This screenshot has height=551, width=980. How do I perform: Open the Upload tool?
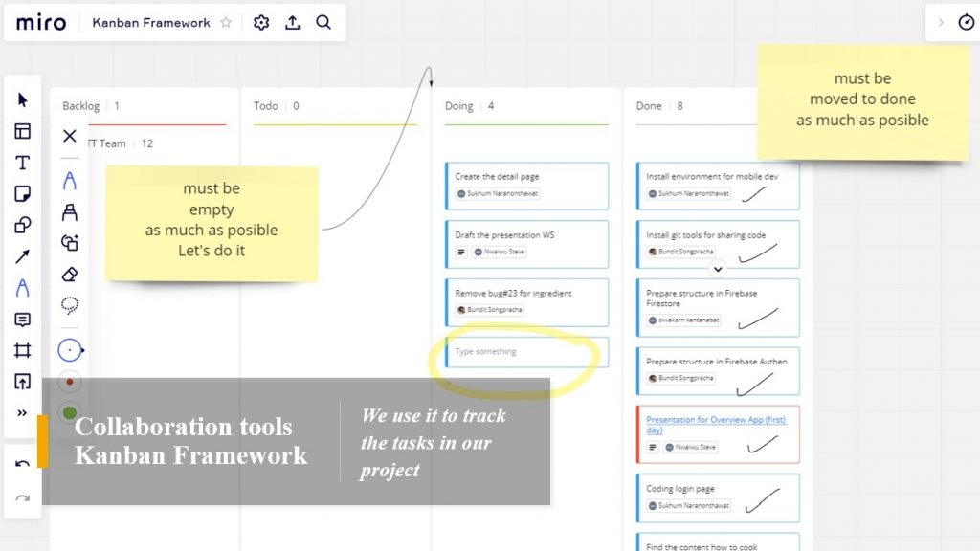point(23,382)
